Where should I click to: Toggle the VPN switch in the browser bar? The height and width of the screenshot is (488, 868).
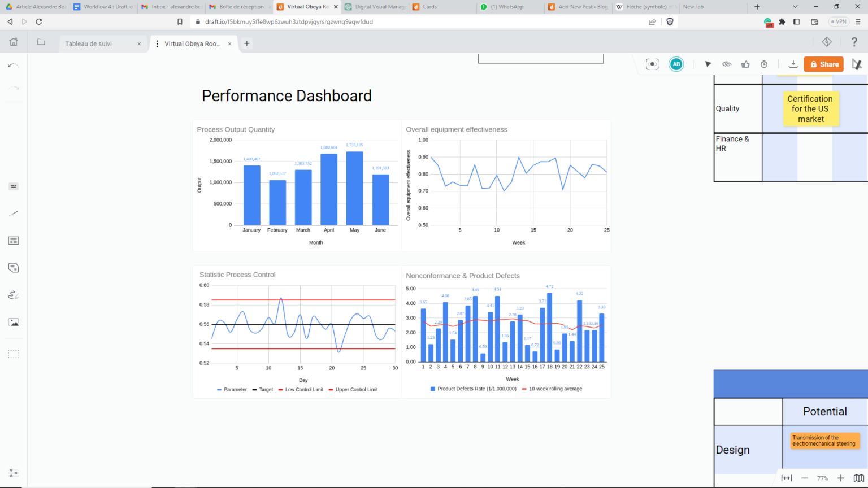pyautogui.click(x=838, y=21)
